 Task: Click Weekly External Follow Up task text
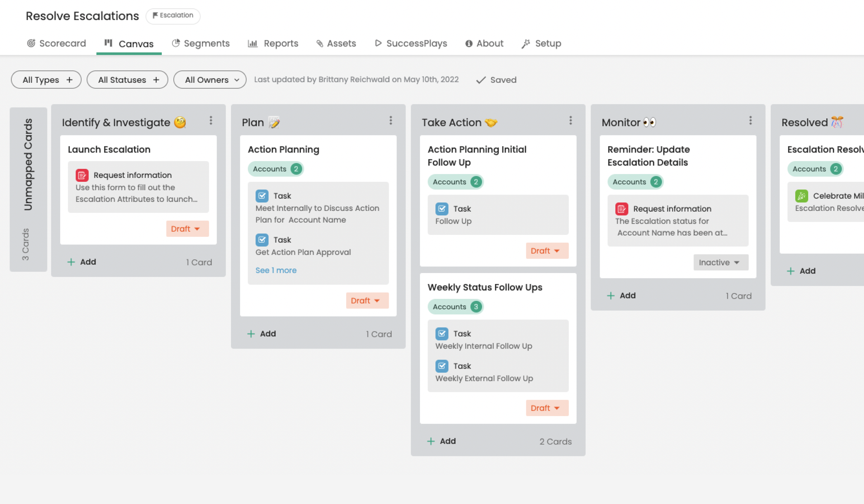pyautogui.click(x=484, y=379)
